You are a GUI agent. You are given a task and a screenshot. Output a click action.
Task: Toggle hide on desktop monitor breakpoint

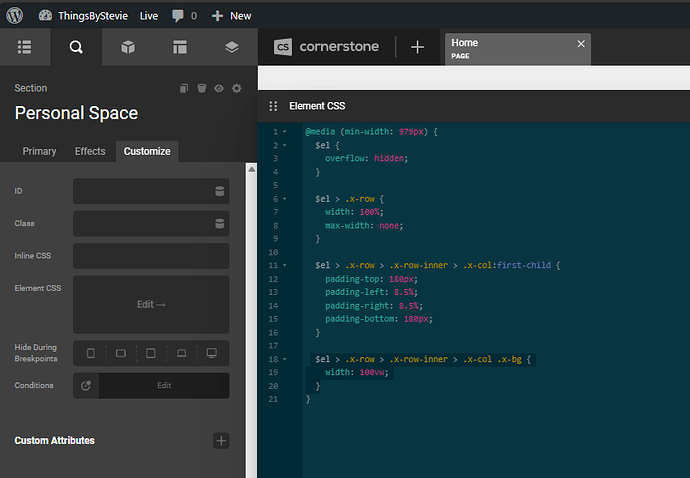(x=211, y=354)
